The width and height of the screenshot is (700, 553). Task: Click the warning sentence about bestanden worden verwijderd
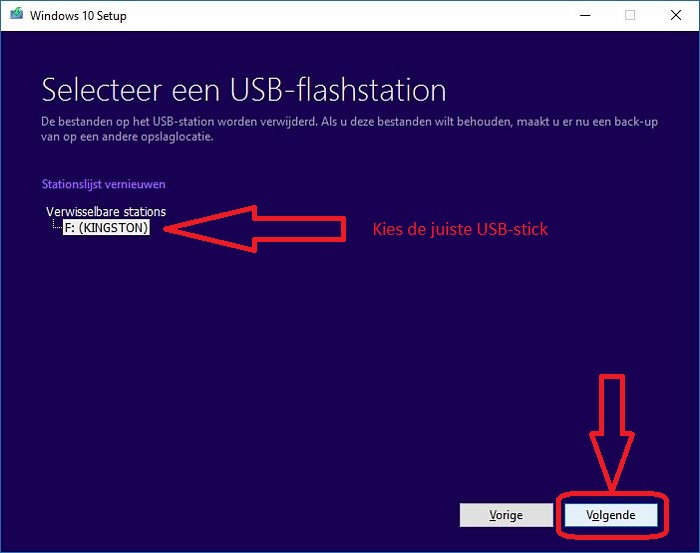click(179, 121)
